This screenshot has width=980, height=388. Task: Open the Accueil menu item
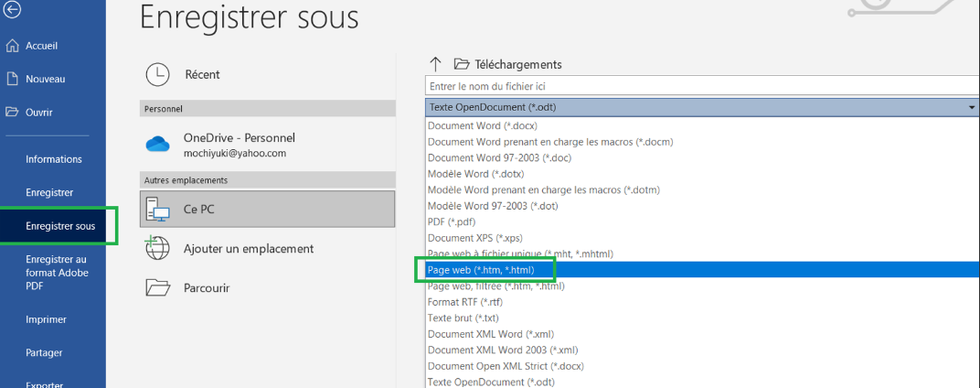click(x=42, y=46)
